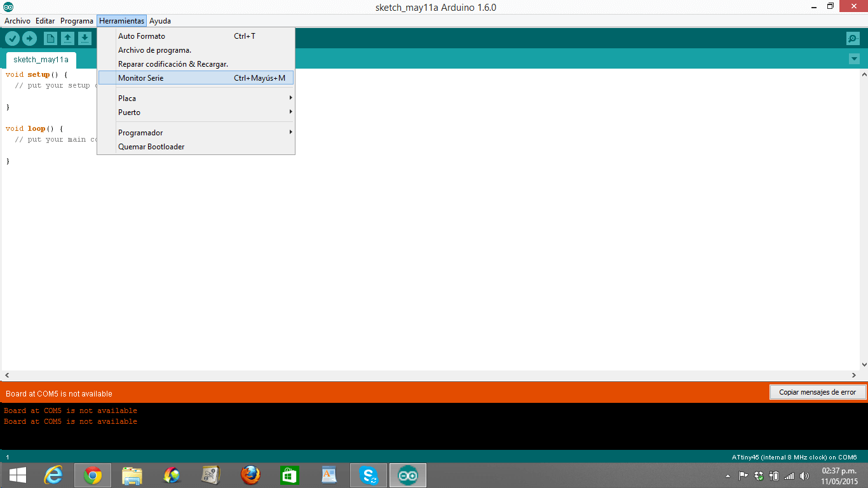
Task: Click the editor scroll right arrow
Action: click(x=854, y=376)
